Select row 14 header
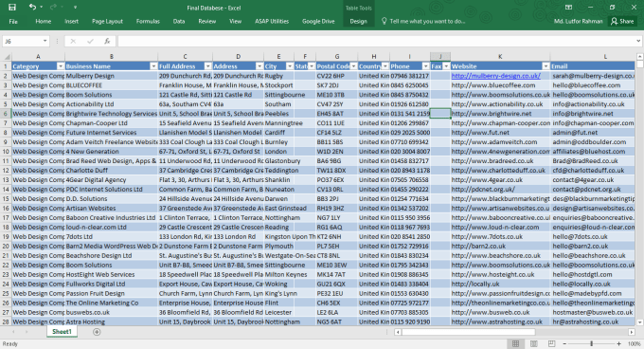 (6, 189)
